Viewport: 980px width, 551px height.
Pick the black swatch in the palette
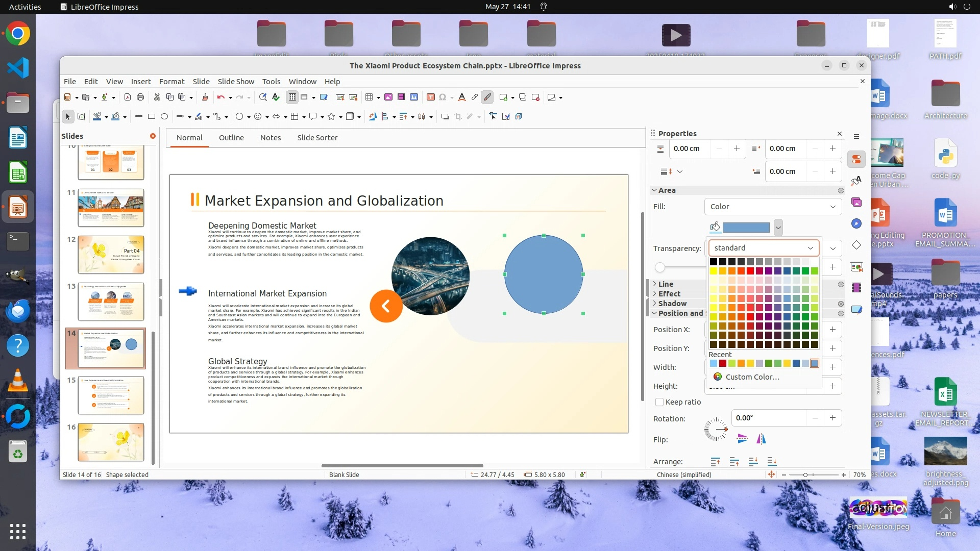[713, 262]
